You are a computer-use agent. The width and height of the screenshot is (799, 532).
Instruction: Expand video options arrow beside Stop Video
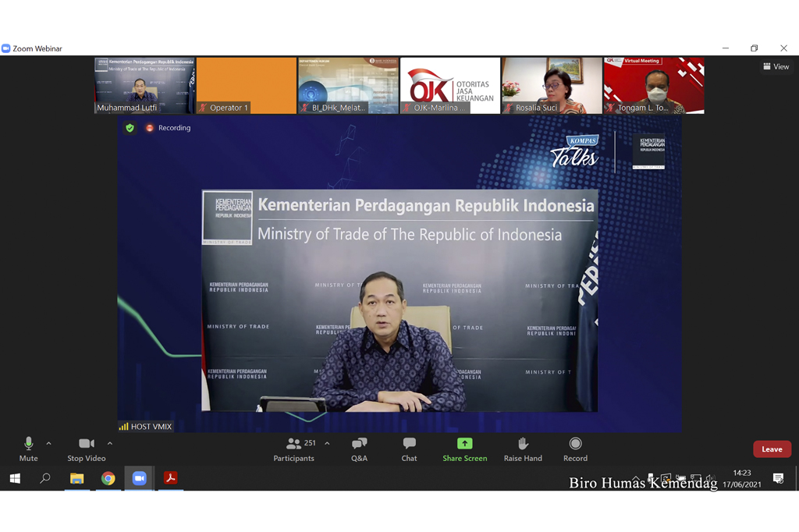pos(109,443)
